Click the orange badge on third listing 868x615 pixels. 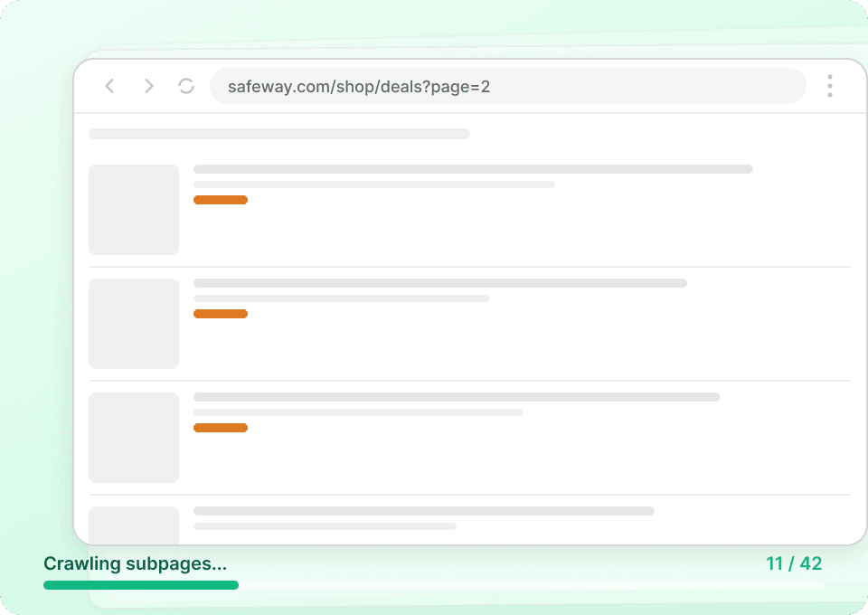(221, 427)
